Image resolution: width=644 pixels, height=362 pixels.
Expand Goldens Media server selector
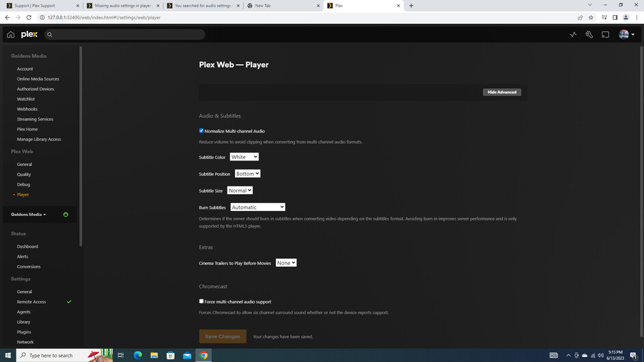(x=28, y=214)
